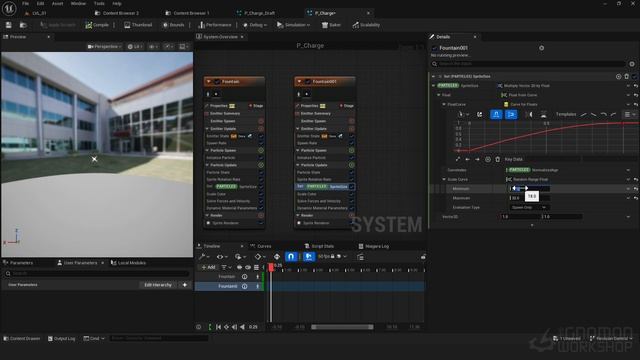Delete selected curve key trash icon
Viewport: 640px width, 360px height.
[498, 159]
